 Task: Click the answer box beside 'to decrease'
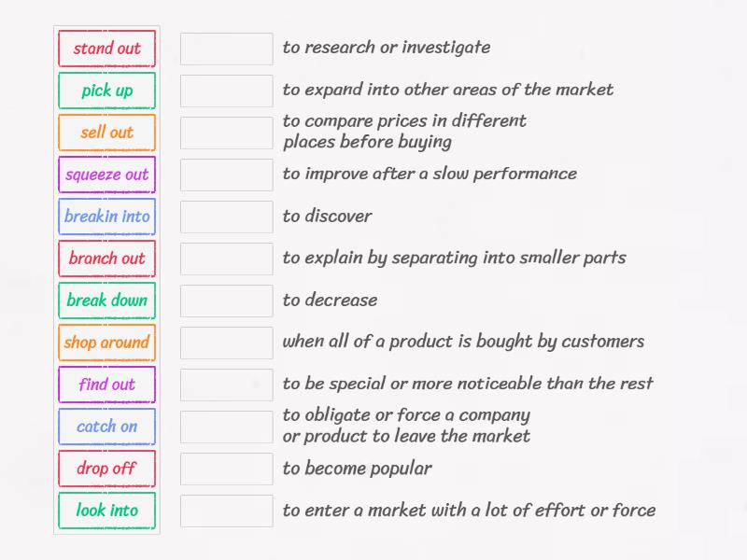(226, 301)
